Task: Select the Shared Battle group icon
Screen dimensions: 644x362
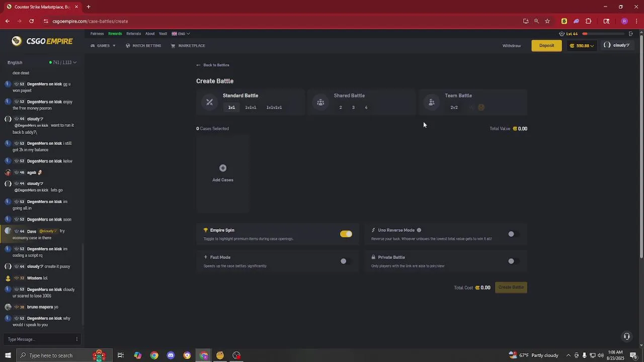Action: click(x=320, y=102)
